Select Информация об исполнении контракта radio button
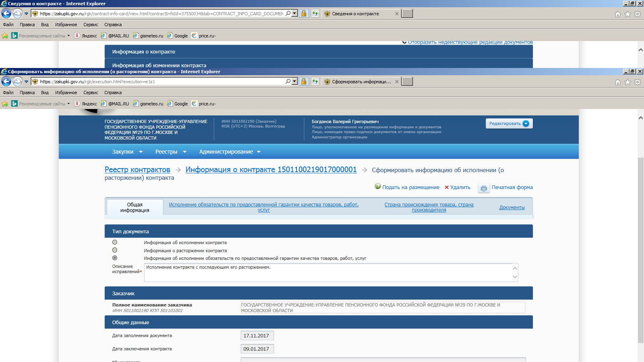 point(115,243)
